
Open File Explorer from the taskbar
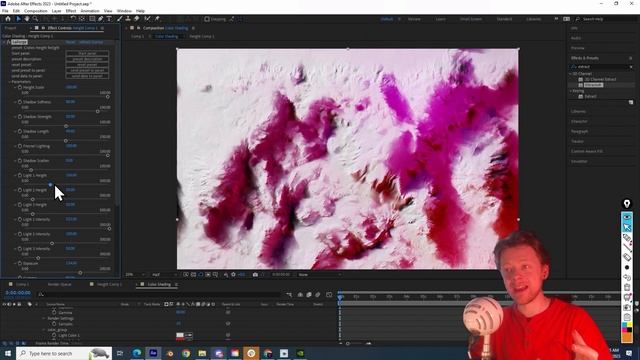click(x=202, y=353)
